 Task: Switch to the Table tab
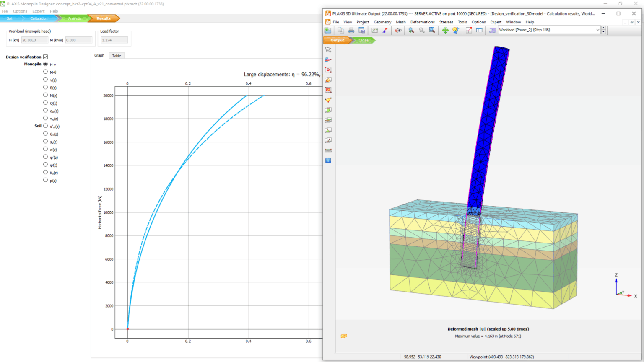pos(116,56)
